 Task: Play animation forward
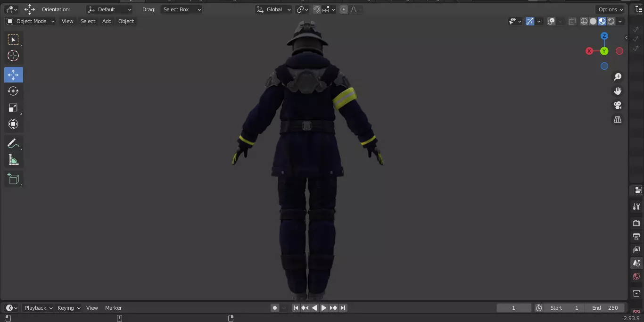tap(324, 308)
